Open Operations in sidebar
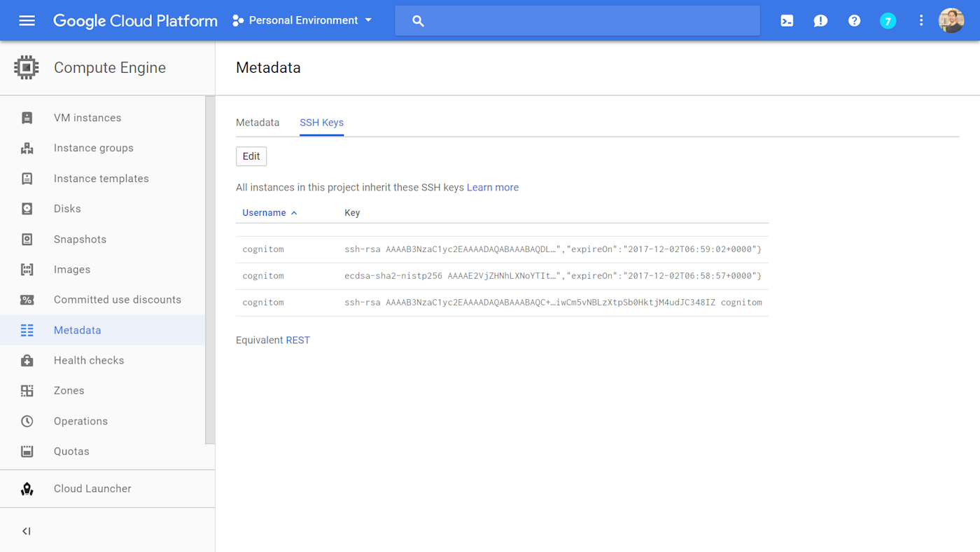 [102, 421]
